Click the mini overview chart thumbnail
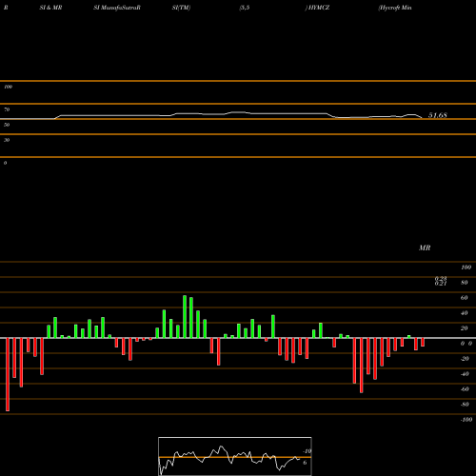This screenshot has height=476, width=476. point(235,456)
